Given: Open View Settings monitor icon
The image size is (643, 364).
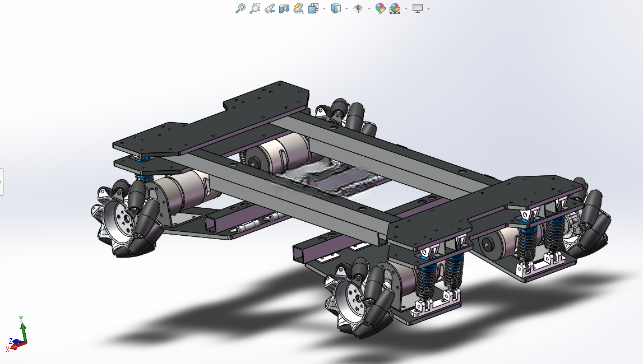Looking at the screenshot, I should pyautogui.click(x=418, y=8).
